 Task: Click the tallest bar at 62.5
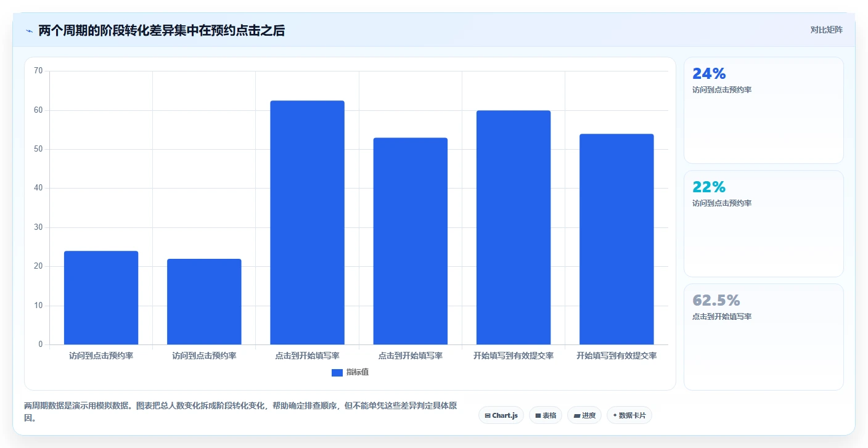tap(307, 222)
